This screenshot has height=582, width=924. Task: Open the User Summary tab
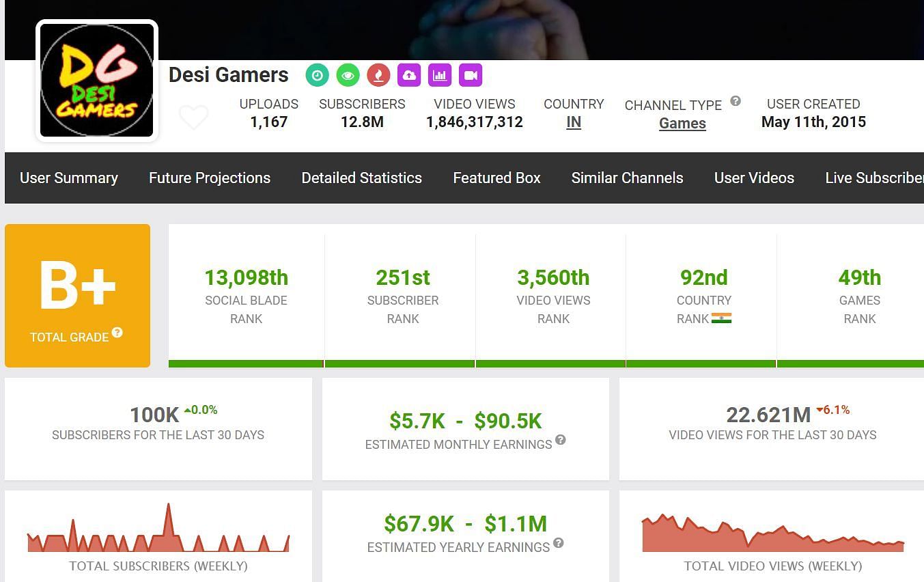coord(69,178)
